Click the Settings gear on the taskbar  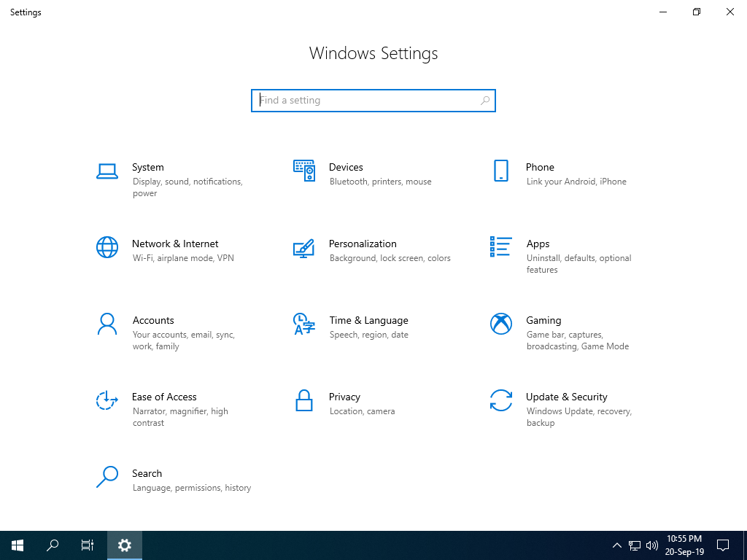[124, 545]
